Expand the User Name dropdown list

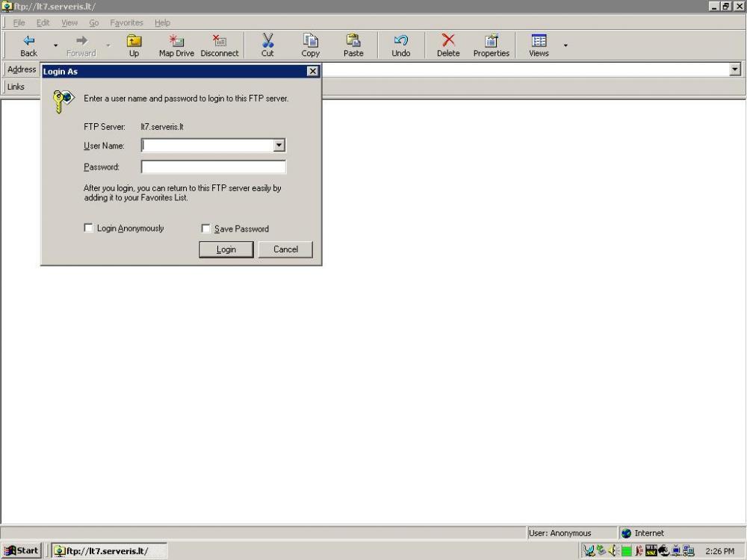pos(279,146)
